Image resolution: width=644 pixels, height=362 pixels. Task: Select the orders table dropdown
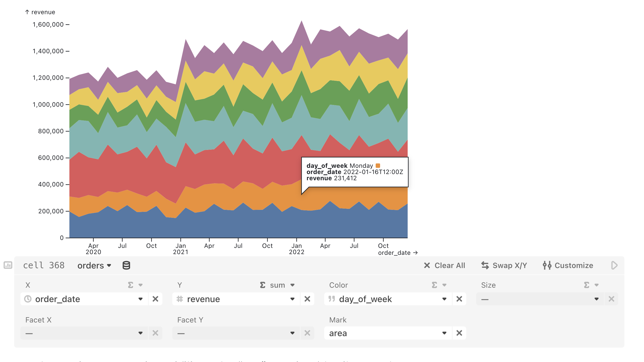coord(94,266)
